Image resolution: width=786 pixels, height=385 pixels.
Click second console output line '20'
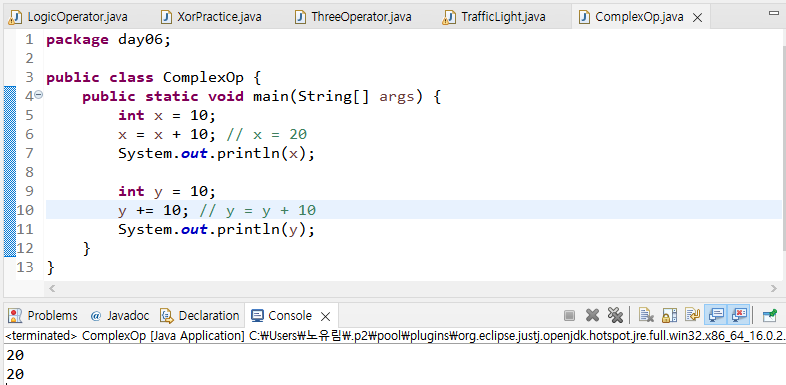click(x=15, y=374)
